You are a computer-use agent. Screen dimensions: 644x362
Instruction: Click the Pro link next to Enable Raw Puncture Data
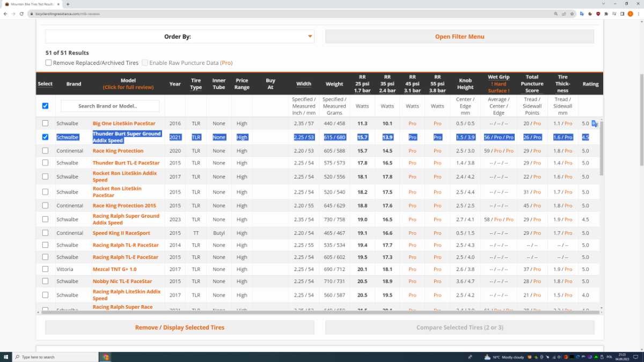226,63
